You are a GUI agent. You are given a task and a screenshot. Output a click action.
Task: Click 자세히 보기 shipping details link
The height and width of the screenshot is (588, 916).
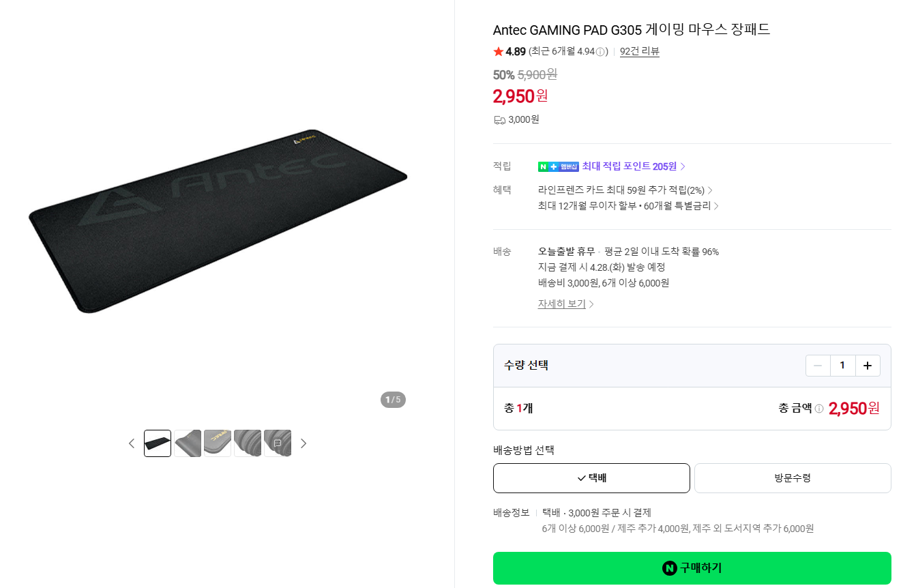[561, 303]
